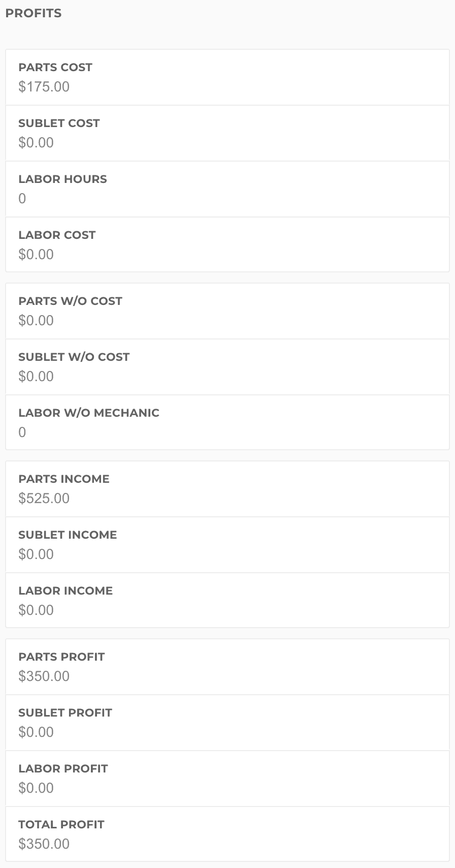Select the Parts Profit $350.00 amount
455x868 pixels.
[44, 676]
